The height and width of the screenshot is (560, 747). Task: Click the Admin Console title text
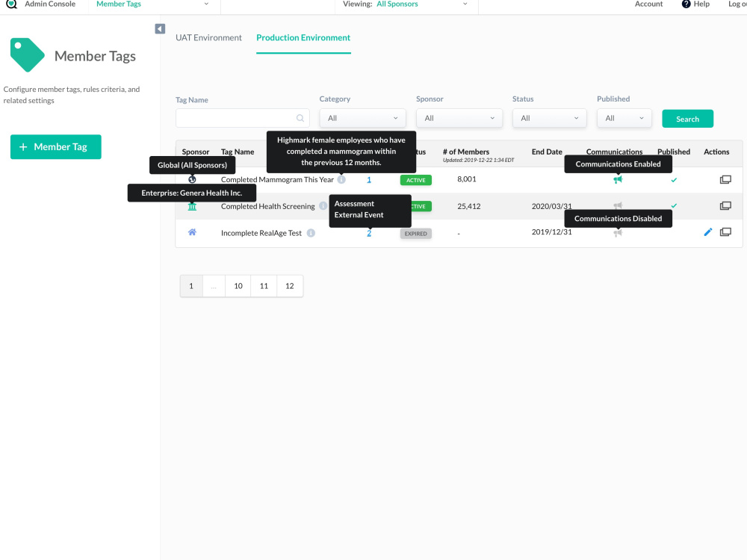pos(50,4)
